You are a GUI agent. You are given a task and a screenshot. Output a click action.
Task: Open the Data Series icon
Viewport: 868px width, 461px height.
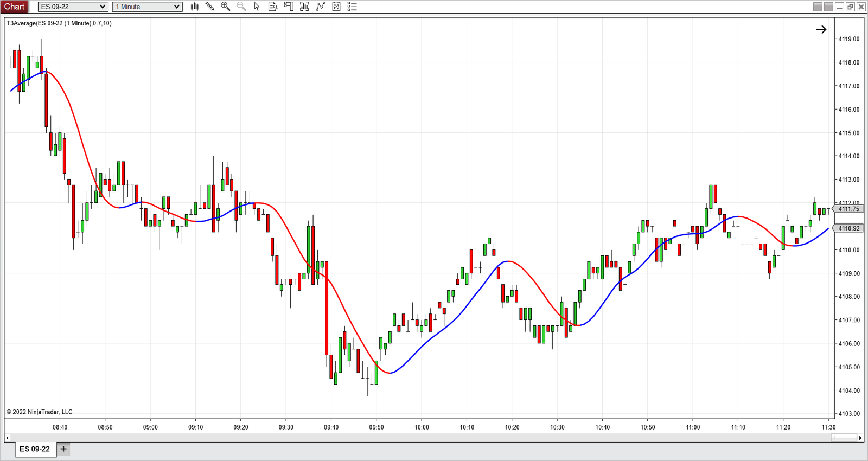pyautogui.click(x=304, y=7)
